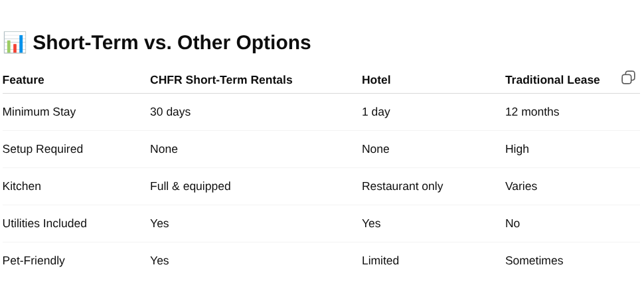Click the 12 months cell
This screenshot has width=644, height=281.
[532, 112]
